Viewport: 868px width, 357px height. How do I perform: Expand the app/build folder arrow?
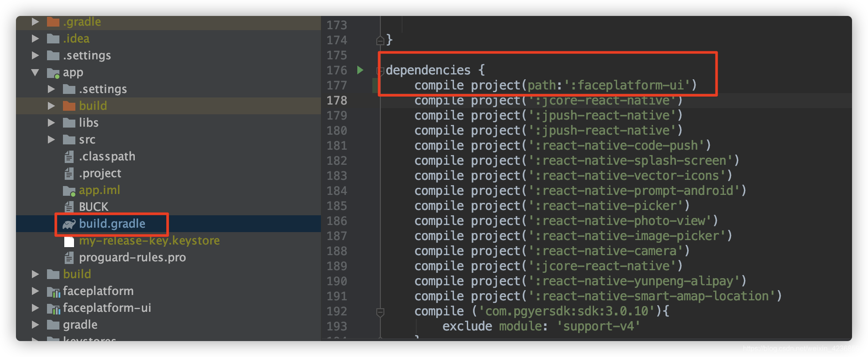[51, 106]
